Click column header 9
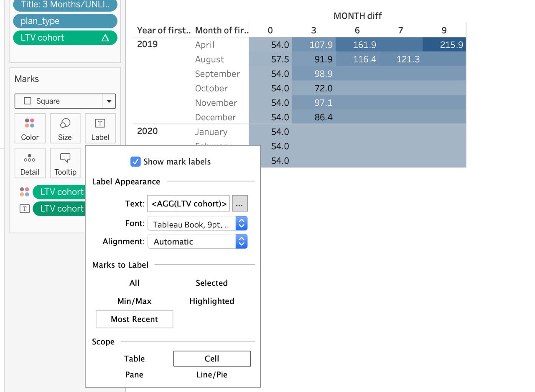Viewport: 535px width, 392px height. pos(444,30)
